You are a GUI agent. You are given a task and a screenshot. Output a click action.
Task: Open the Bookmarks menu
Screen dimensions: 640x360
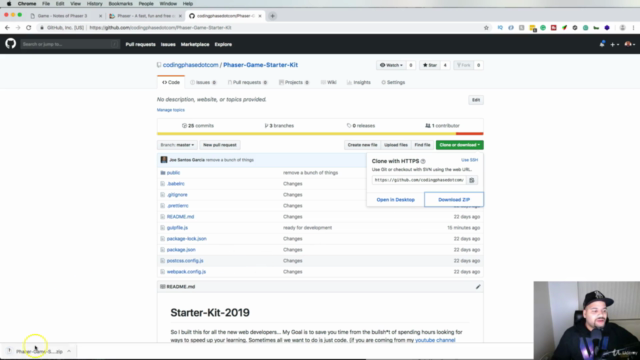click(x=120, y=4)
